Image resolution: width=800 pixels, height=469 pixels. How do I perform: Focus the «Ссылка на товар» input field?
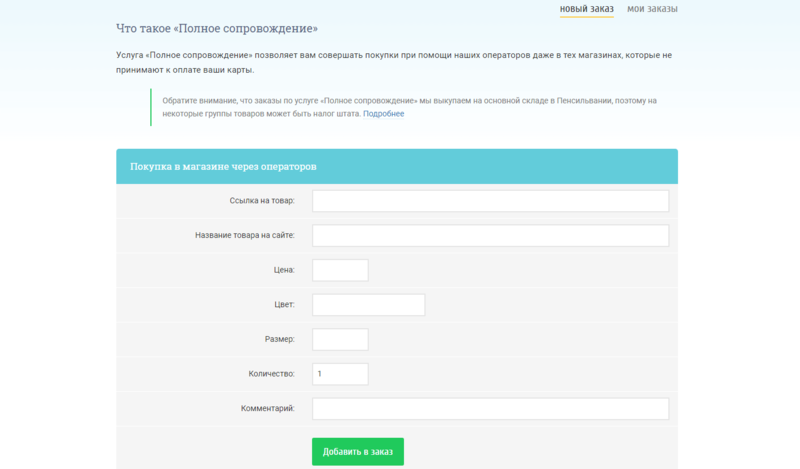coord(490,201)
